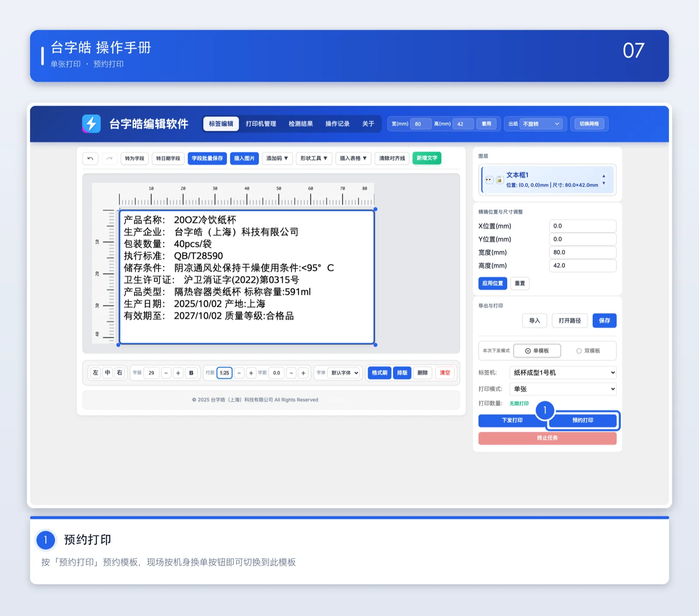Image resolution: width=699 pixels, height=616 pixels.
Task: Switch to 打印机管理 tab
Action: point(261,124)
